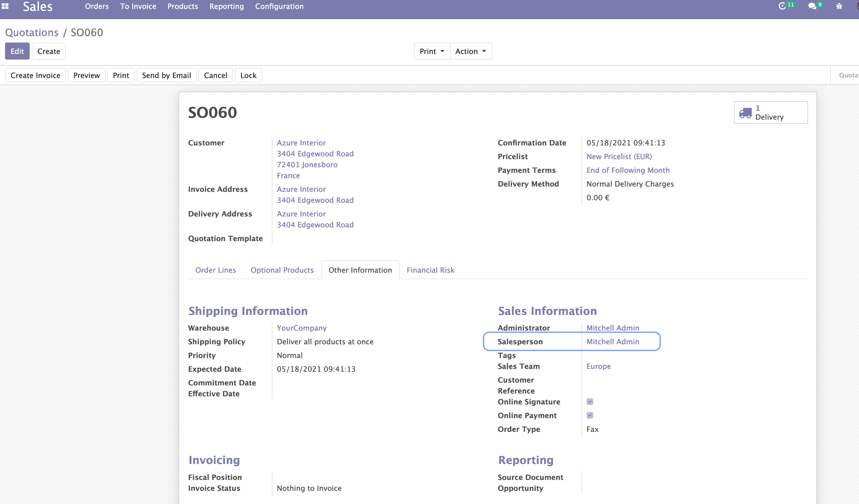Switch to the Order Lines tab

215,270
